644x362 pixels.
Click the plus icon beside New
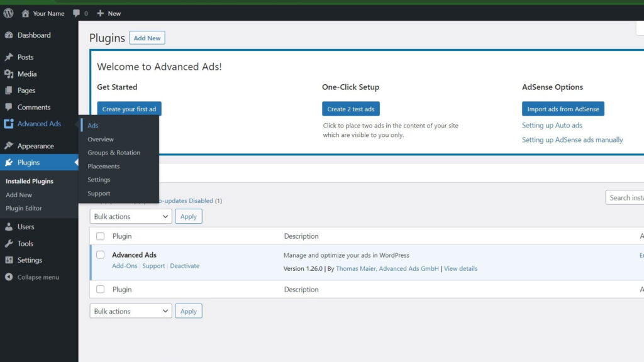(x=100, y=13)
